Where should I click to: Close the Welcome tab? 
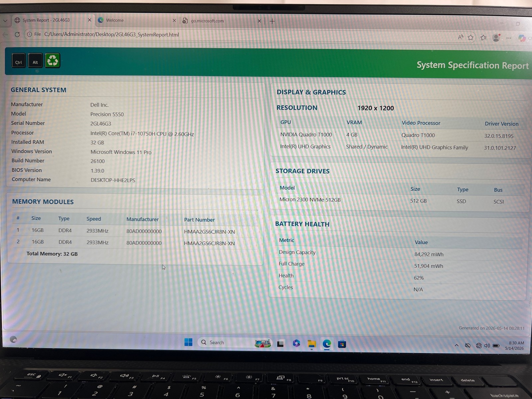coord(174,21)
